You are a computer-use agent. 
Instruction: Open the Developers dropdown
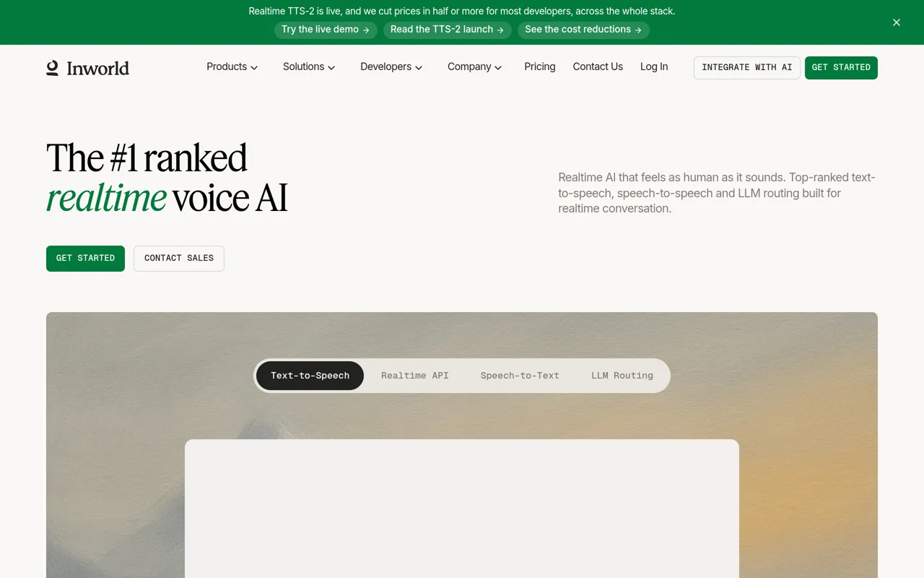pyautogui.click(x=391, y=66)
